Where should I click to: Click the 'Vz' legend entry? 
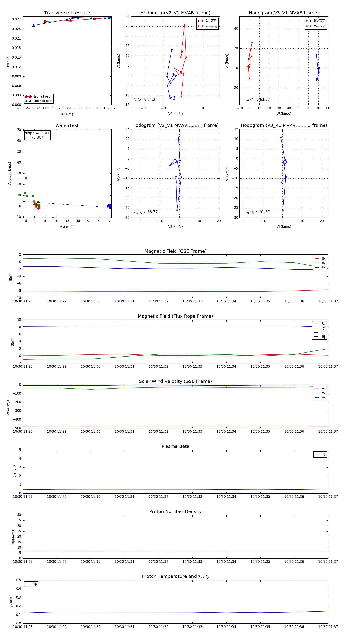tap(320, 397)
